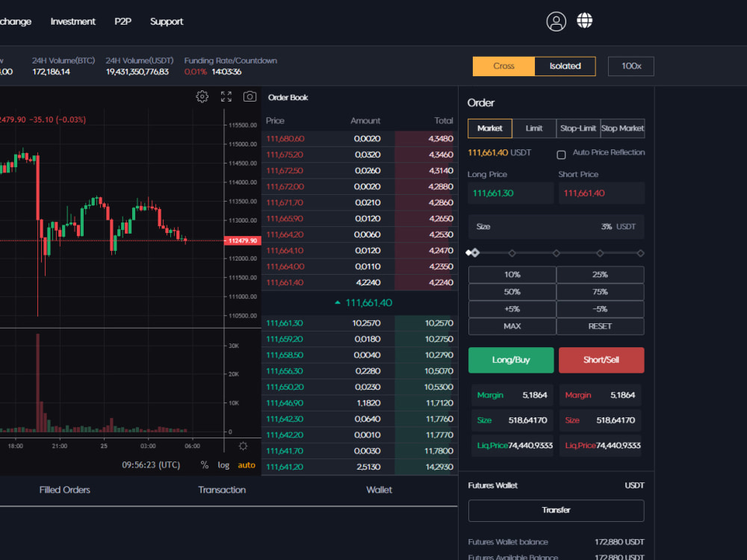The image size is (747, 560).
Task: Switch margin mode to Isolated
Action: (565, 66)
